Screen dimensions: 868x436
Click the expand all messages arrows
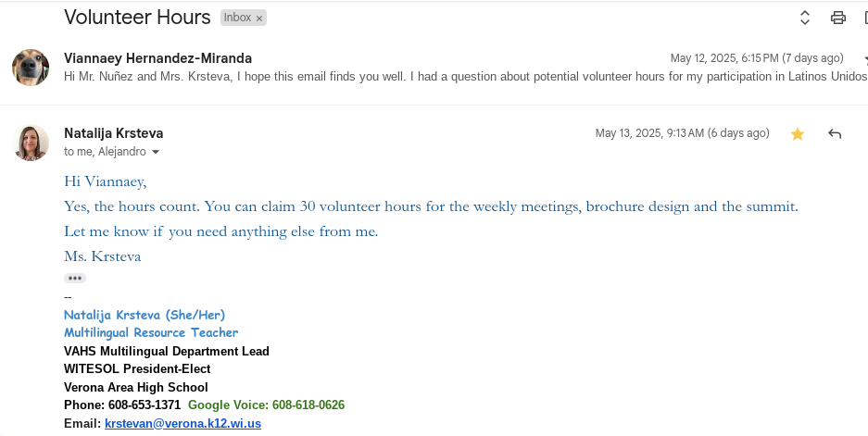pyautogui.click(x=805, y=18)
